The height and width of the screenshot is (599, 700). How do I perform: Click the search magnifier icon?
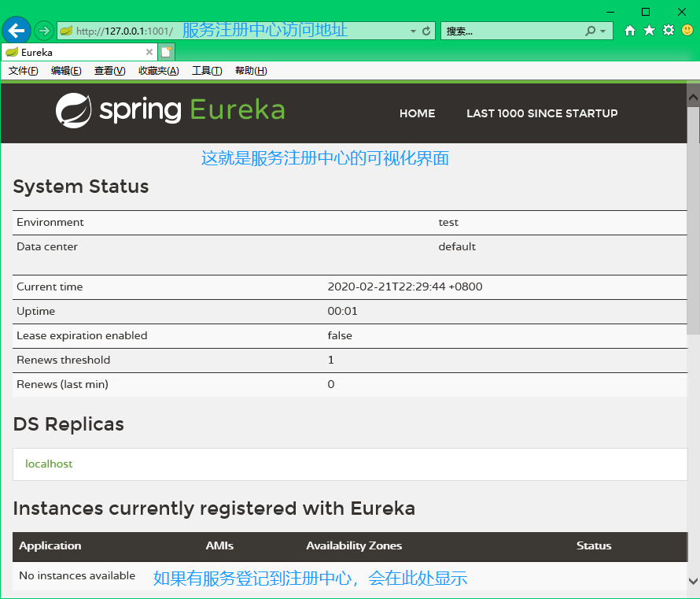590,31
